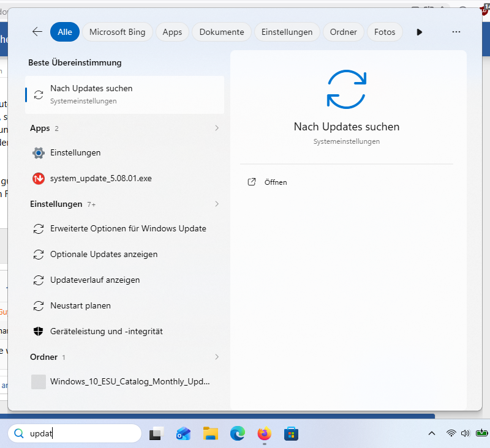Switch to Firefox on the taskbar
Image resolution: width=490 pixels, height=448 pixels.
(x=265, y=434)
